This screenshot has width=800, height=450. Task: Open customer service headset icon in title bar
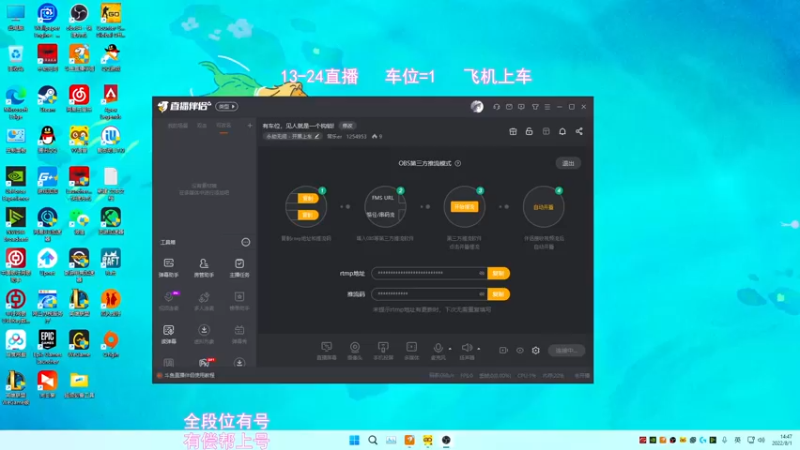pyautogui.click(x=496, y=107)
